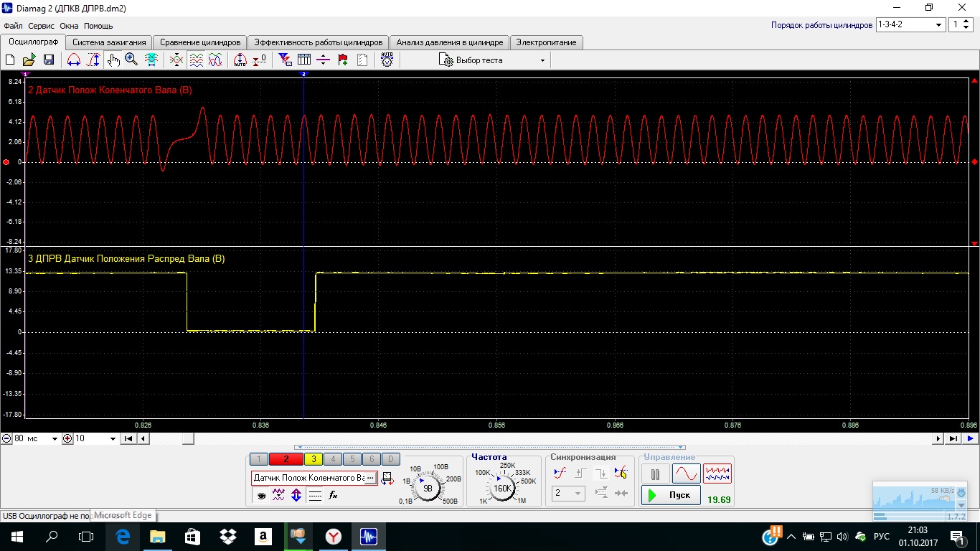The width and height of the screenshot is (980, 551).
Task: Click the AUTO scale arc icon
Action: point(240,60)
